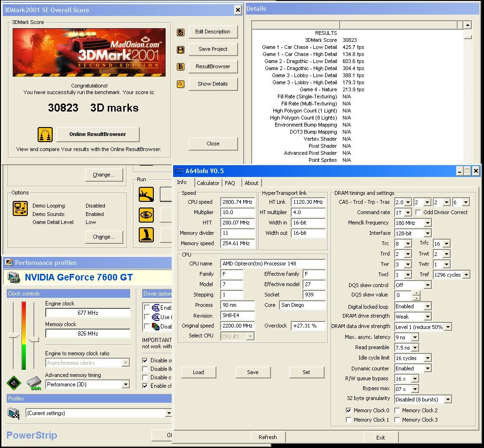The height and width of the screenshot is (448, 484).
Task: Click the Refresh button
Action: [268, 437]
